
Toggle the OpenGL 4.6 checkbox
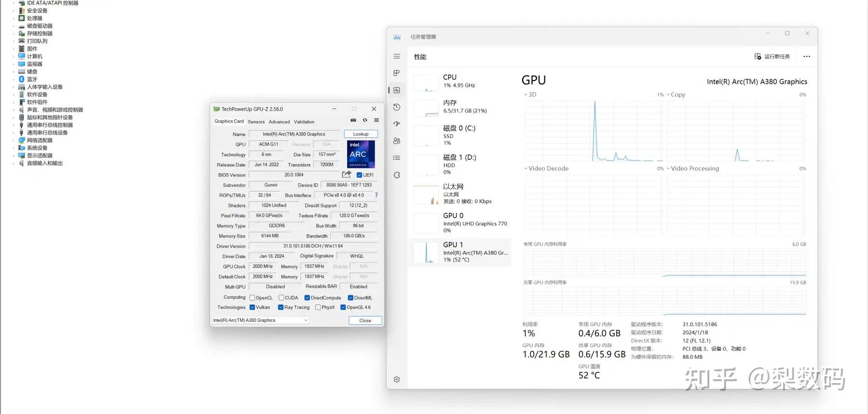coord(343,307)
